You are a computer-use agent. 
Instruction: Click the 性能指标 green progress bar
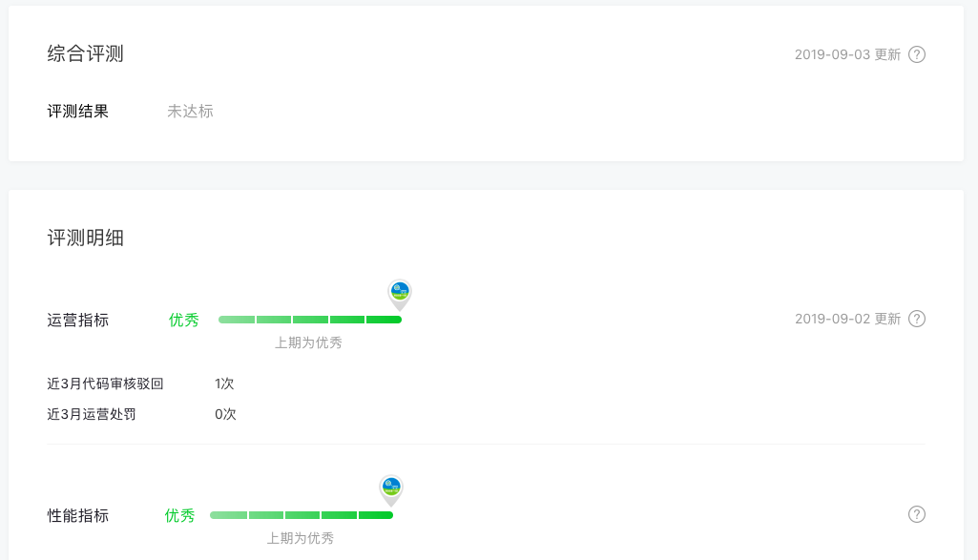click(302, 515)
